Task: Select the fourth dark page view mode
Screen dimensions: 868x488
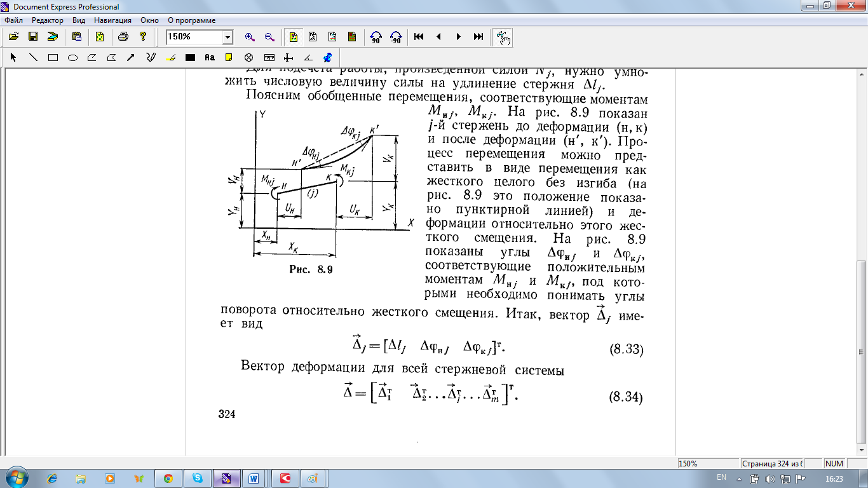Action: [352, 37]
